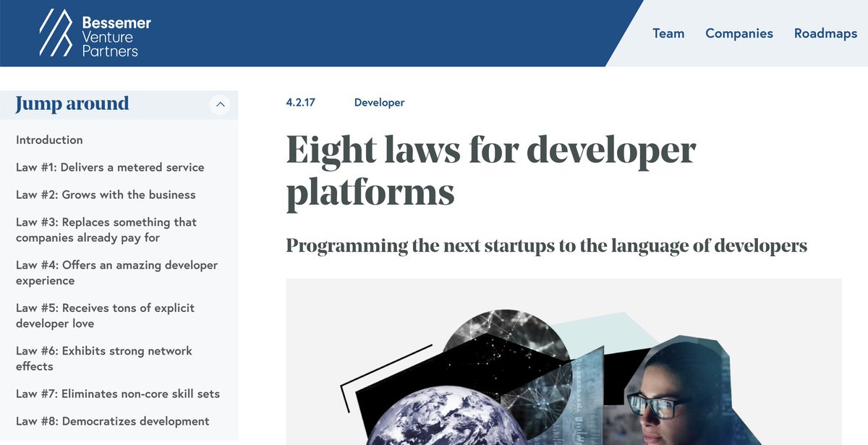Collapse the Jump around panel chevron

221,105
